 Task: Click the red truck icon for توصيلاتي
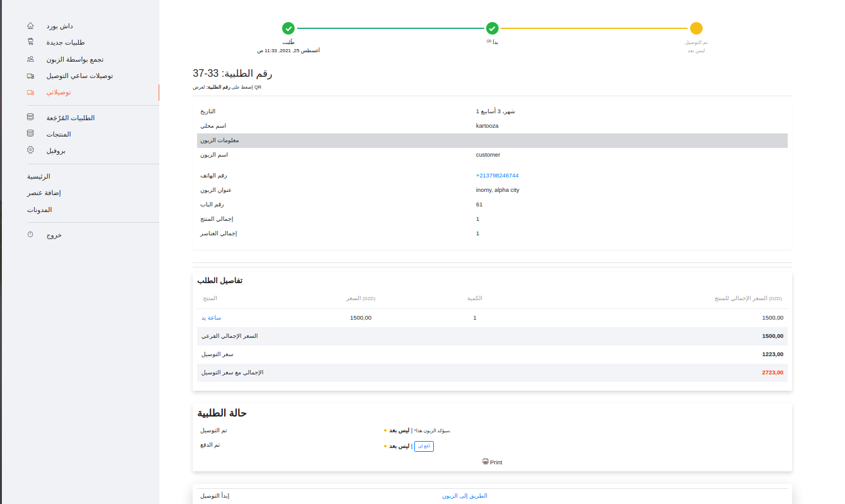(30, 92)
